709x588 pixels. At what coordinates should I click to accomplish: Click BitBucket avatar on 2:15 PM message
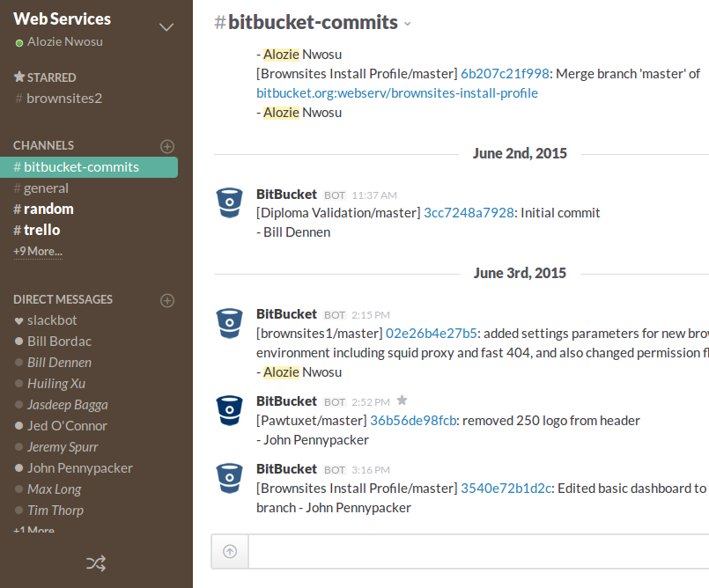pyautogui.click(x=230, y=324)
